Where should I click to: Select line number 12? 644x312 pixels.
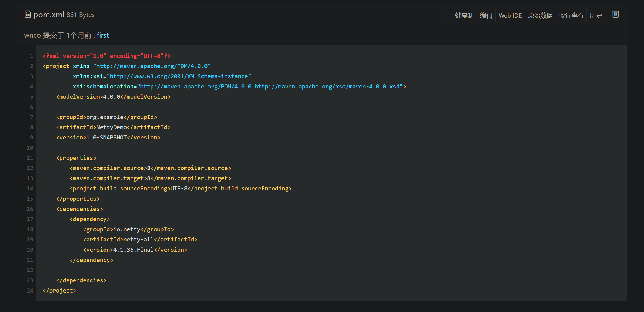pos(30,168)
